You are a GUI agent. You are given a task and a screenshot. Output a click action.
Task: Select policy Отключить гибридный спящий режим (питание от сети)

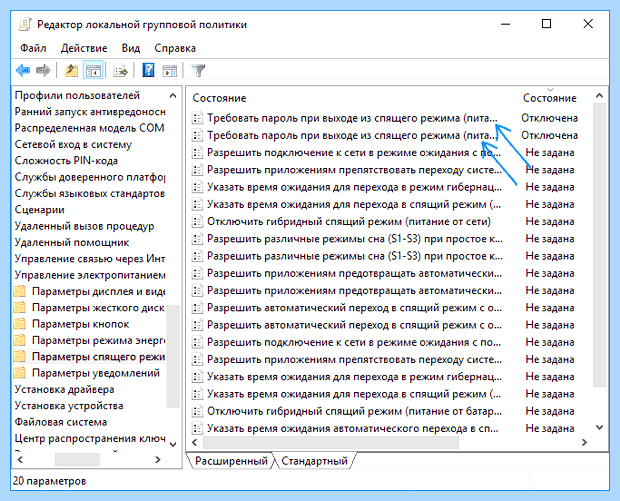(349, 221)
